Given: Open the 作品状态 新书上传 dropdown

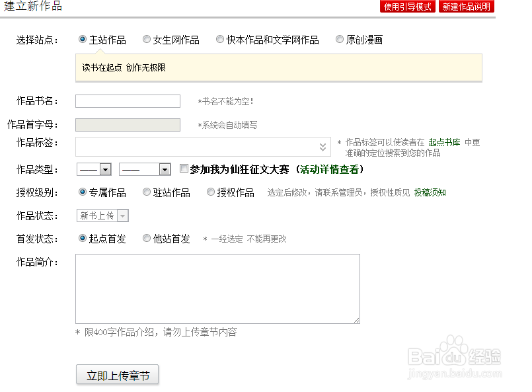Looking at the screenshot, I should click(102, 216).
